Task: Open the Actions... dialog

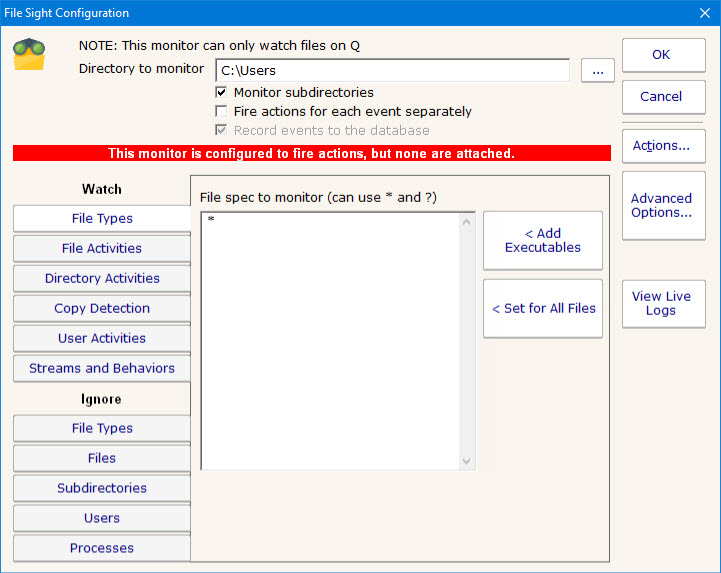Action: click(663, 146)
